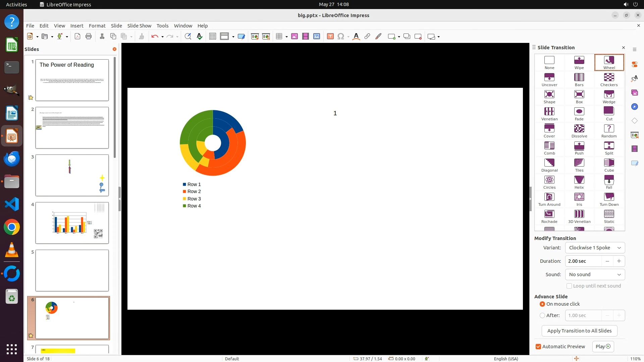Viewport: 644px width, 362px height.
Task: Select the After advance radio button
Action: (542, 315)
